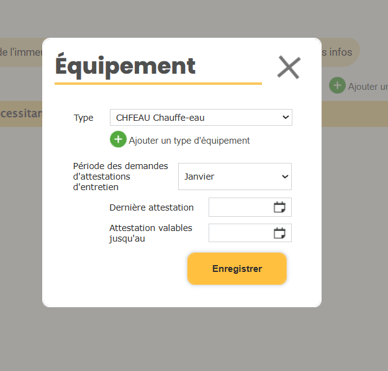388x371 pixels.
Task: Click the 'Type' label text
Action: (83, 118)
